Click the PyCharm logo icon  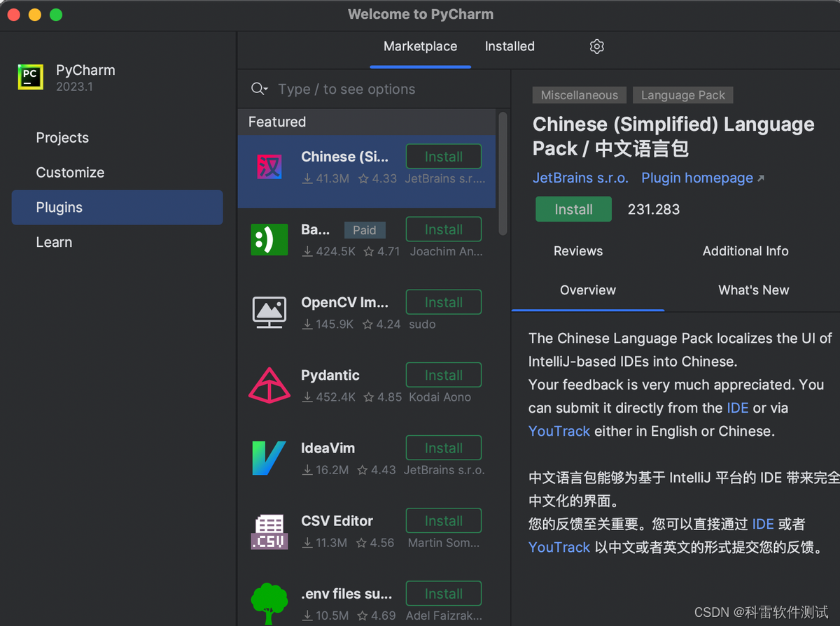[31, 77]
